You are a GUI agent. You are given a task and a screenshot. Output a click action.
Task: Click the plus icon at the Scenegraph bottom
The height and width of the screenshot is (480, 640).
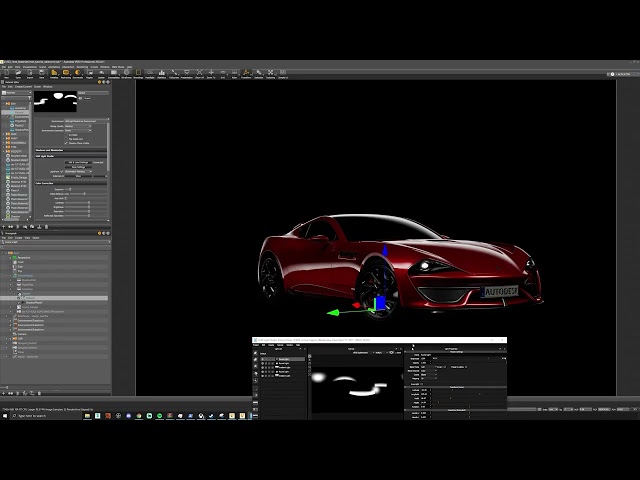pos(4,393)
